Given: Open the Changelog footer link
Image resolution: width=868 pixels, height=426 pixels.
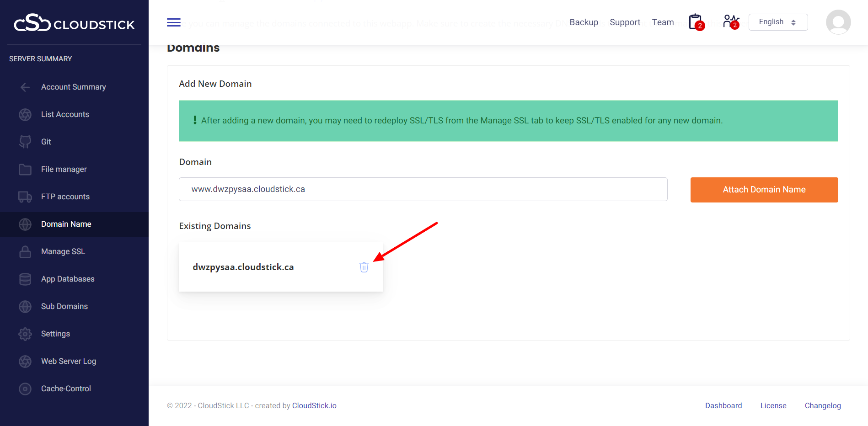Looking at the screenshot, I should click(x=822, y=405).
